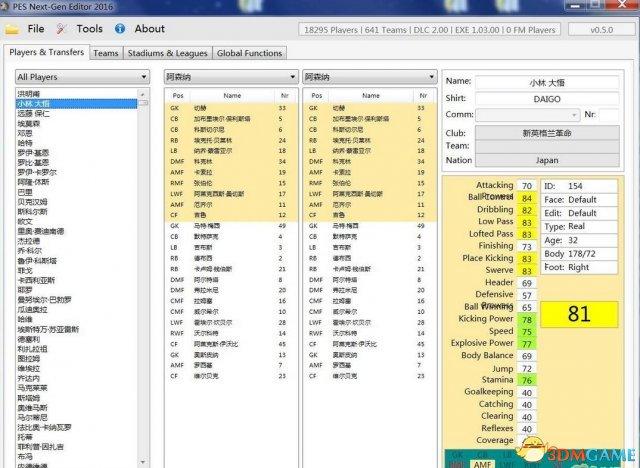Click the blue About info icon
This screenshot has height=468, width=640.
tap(120, 29)
